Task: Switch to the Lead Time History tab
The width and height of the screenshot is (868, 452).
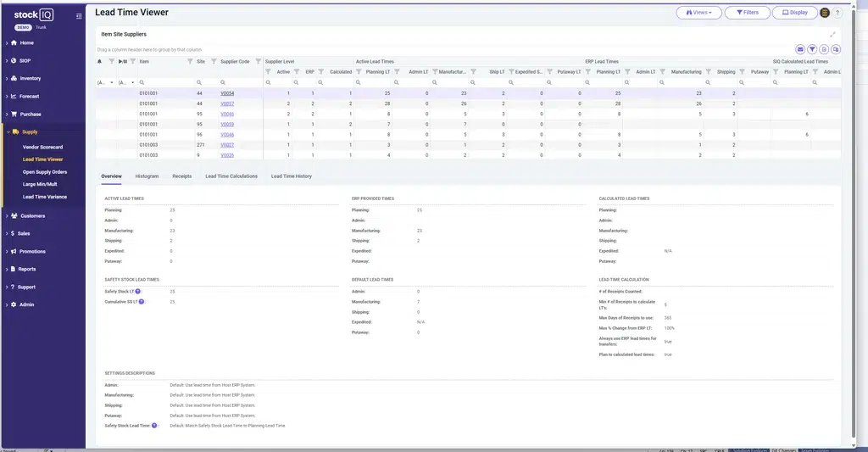Action: 292,176
